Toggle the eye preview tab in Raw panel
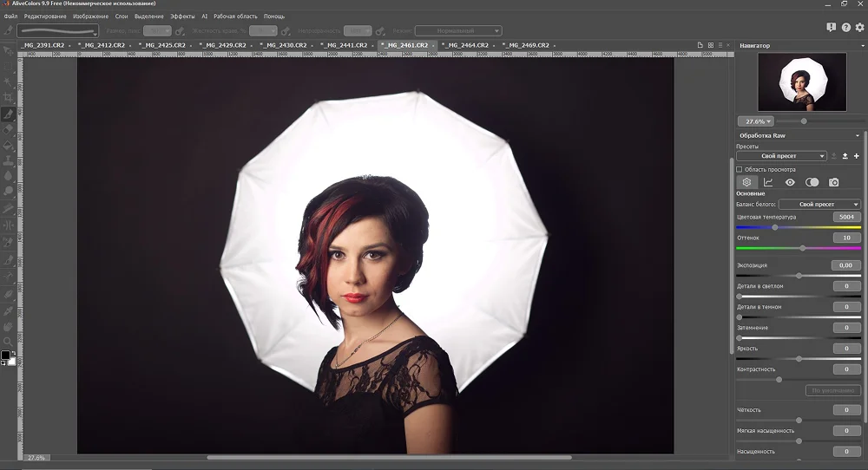This screenshot has width=868, height=470. tap(790, 182)
